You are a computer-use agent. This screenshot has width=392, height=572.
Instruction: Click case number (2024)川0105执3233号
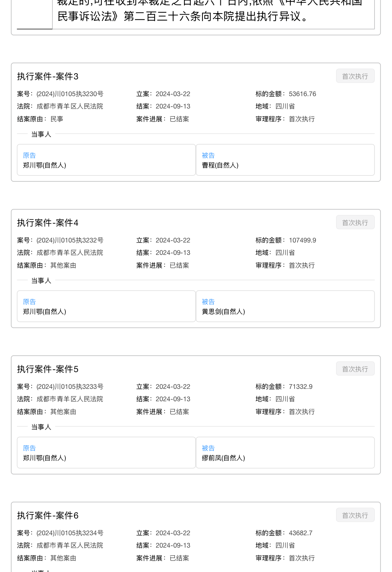70,387
